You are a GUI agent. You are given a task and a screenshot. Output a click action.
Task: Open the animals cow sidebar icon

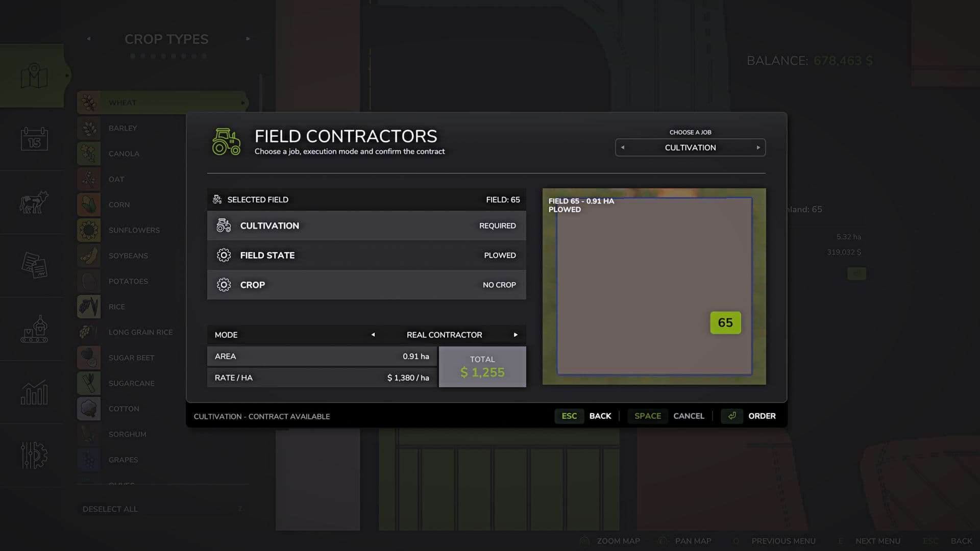tap(34, 202)
